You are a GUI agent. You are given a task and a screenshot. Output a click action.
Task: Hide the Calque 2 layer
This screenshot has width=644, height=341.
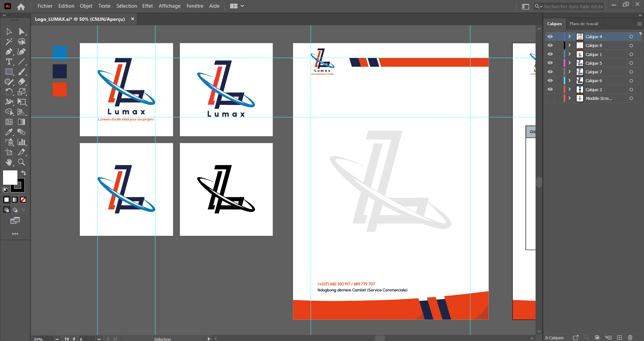(550, 90)
